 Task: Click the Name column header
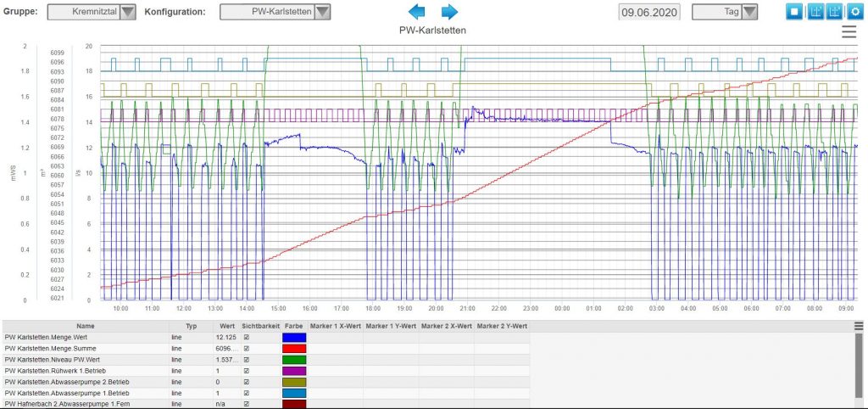(86, 327)
